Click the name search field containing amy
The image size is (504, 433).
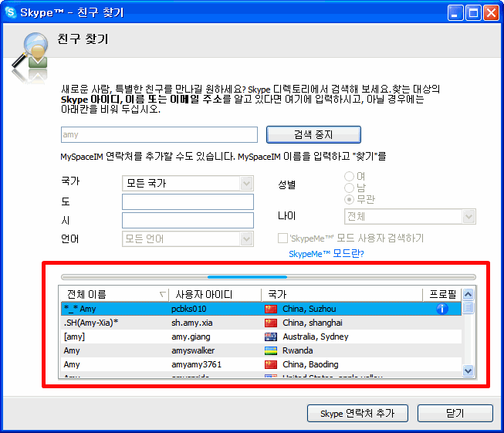click(x=159, y=134)
